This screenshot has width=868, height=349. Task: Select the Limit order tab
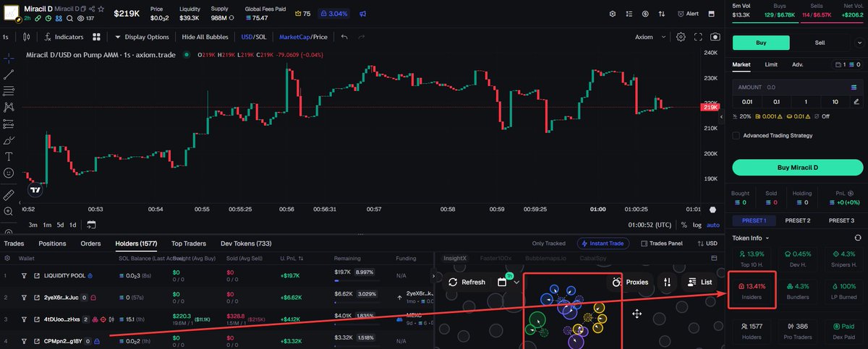point(772,64)
